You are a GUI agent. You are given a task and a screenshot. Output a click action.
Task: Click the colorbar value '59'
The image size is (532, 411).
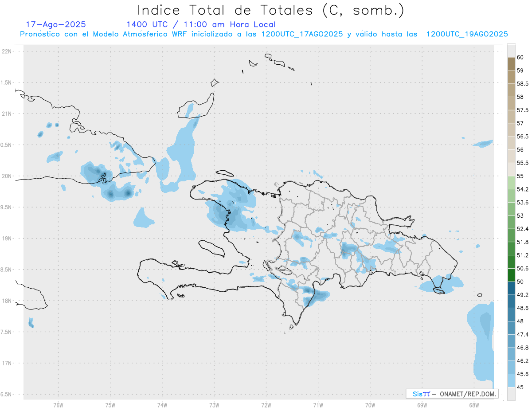click(520, 70)
